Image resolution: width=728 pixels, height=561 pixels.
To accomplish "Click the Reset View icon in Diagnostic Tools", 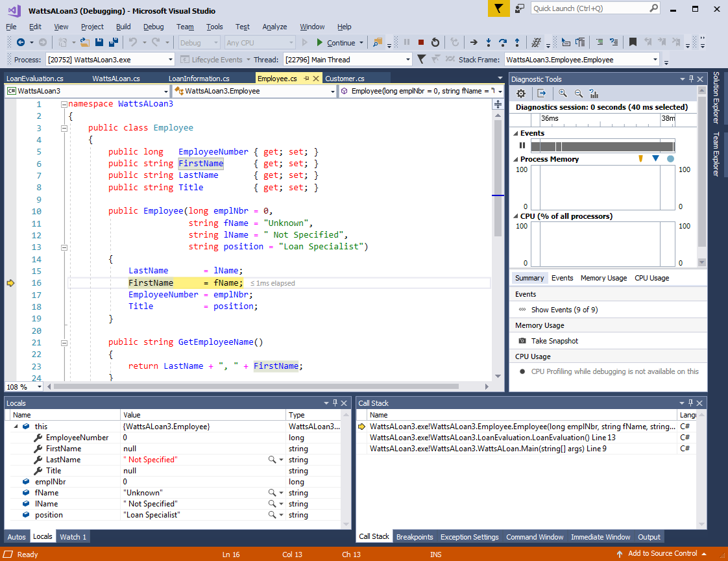I will (x=594, y=93).
